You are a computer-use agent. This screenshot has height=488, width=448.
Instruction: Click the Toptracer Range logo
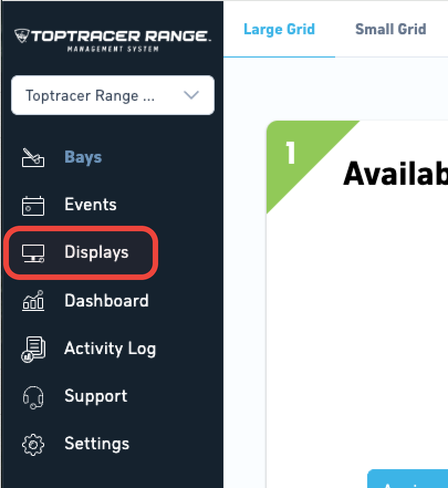click(x=113, y=40)
